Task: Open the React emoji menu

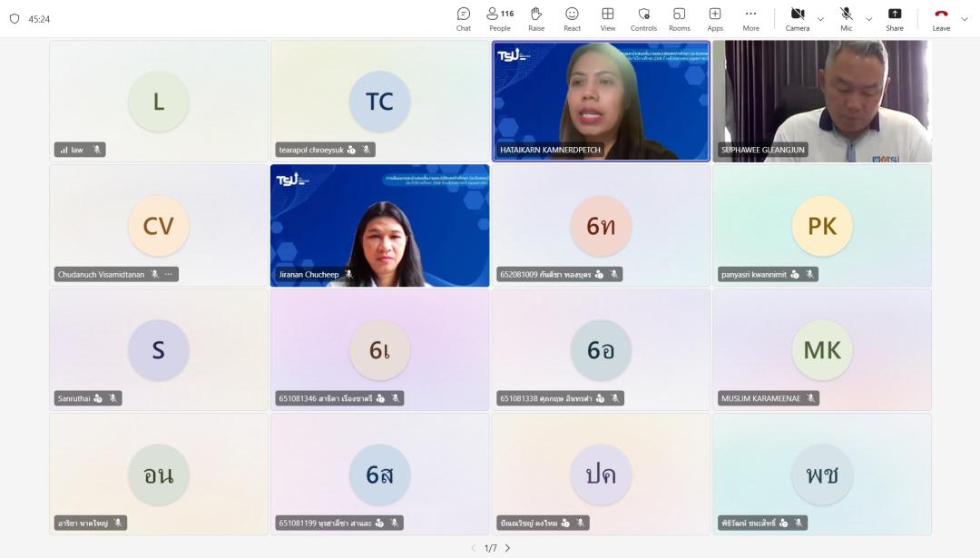Action: (572, 19)
